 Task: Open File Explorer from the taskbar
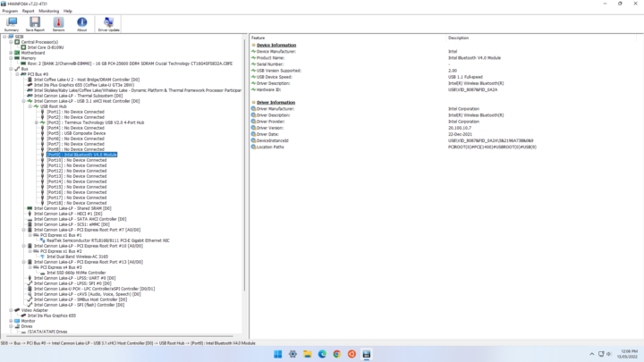tap(307, 354)
